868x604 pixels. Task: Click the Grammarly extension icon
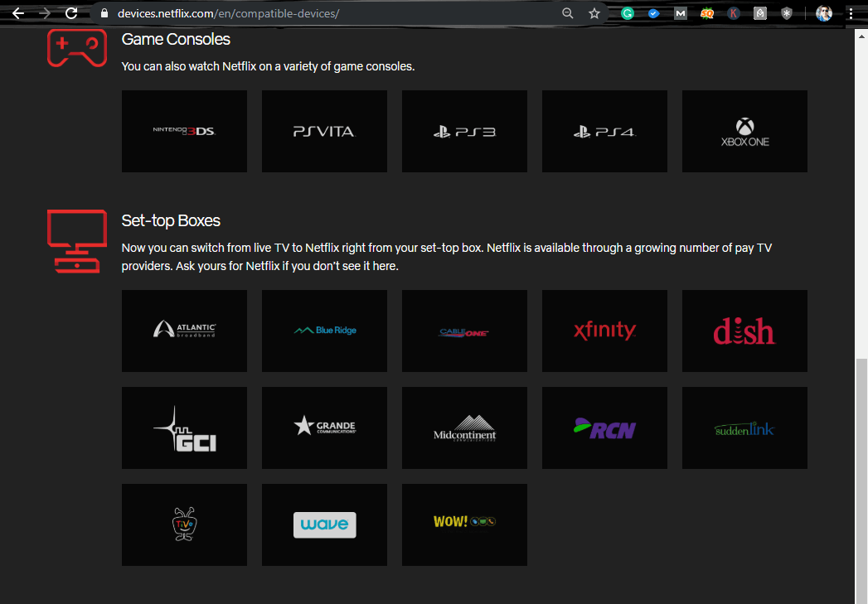[x=628, y=12]
